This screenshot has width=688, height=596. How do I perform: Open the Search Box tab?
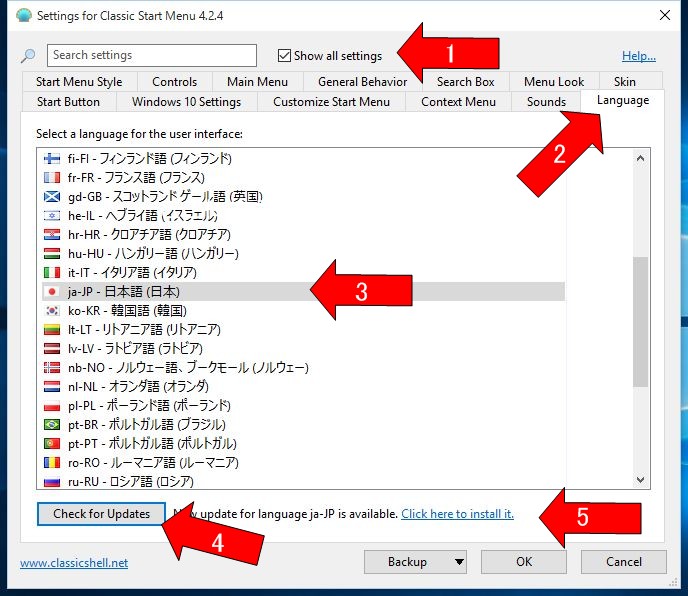(466, 82)
